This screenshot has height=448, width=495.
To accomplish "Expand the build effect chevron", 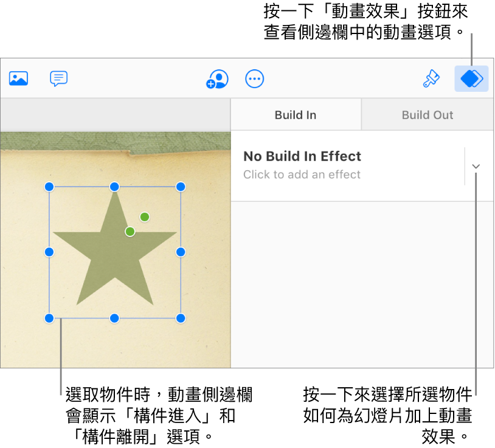I will (x=476, y=167).
